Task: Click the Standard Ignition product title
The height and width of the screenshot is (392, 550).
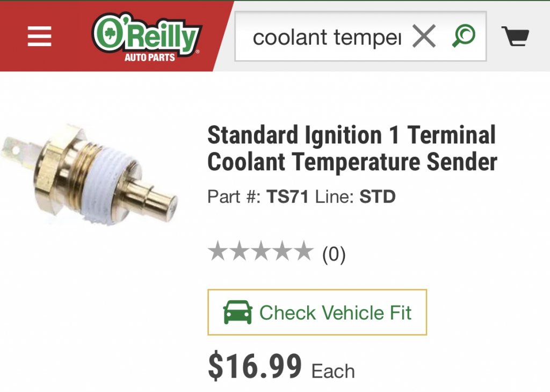Action: coord(352,148)
